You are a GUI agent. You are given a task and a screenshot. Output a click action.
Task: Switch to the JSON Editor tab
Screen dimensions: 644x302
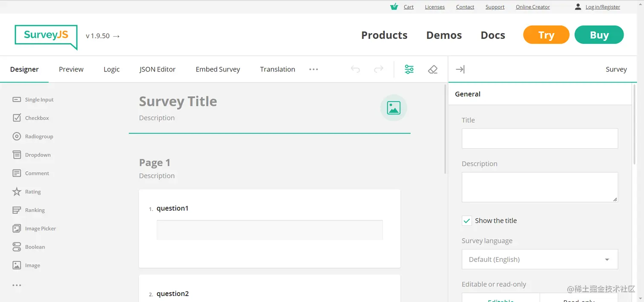click(x=157, y=69)
